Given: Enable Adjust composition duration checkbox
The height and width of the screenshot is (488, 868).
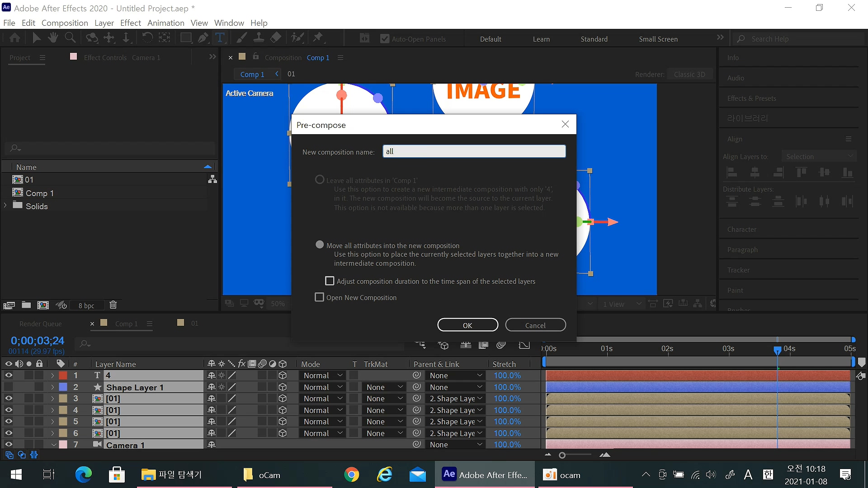Looking at the screenshot, I should point(330,281).
